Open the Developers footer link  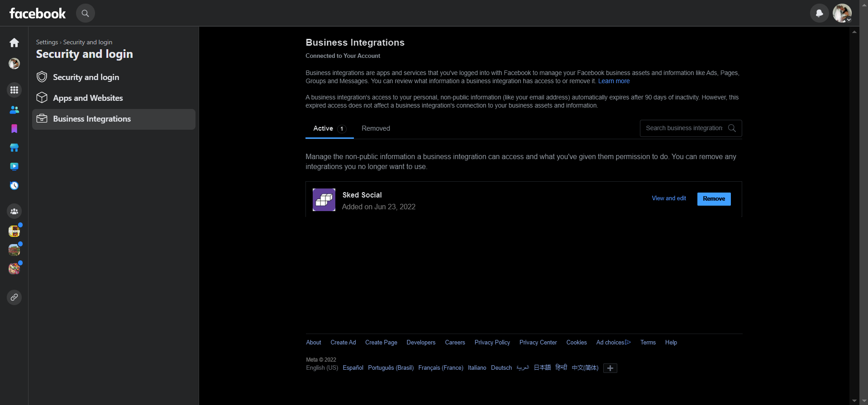(421, 343)
